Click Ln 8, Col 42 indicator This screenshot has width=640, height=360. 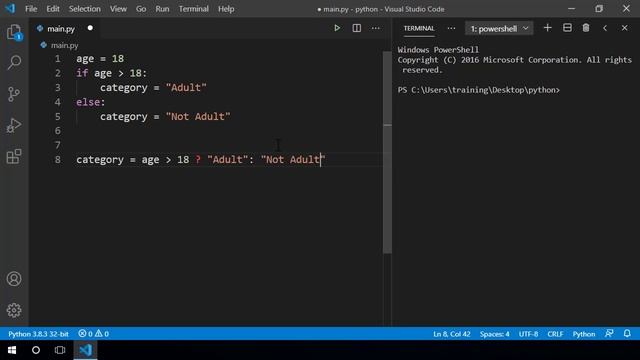451,334
